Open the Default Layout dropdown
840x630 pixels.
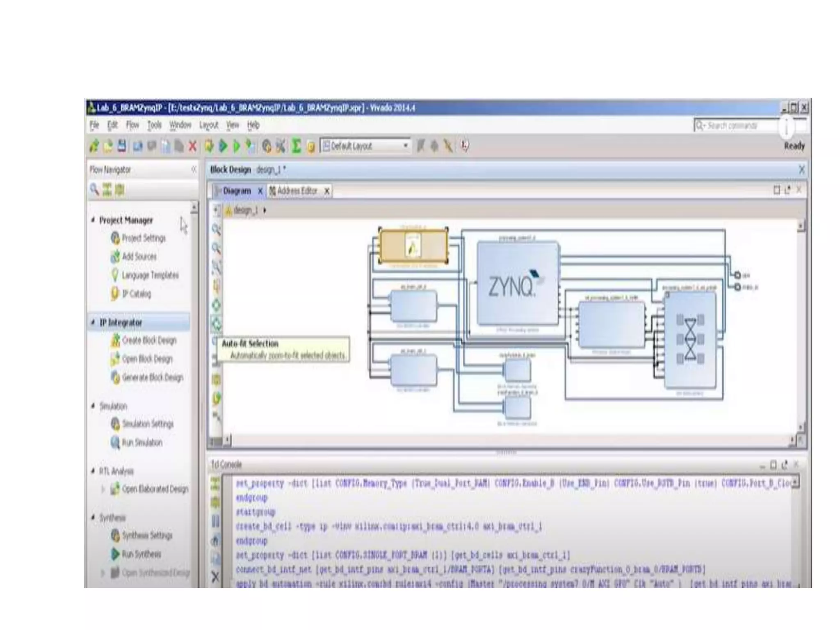coord(405,146)
